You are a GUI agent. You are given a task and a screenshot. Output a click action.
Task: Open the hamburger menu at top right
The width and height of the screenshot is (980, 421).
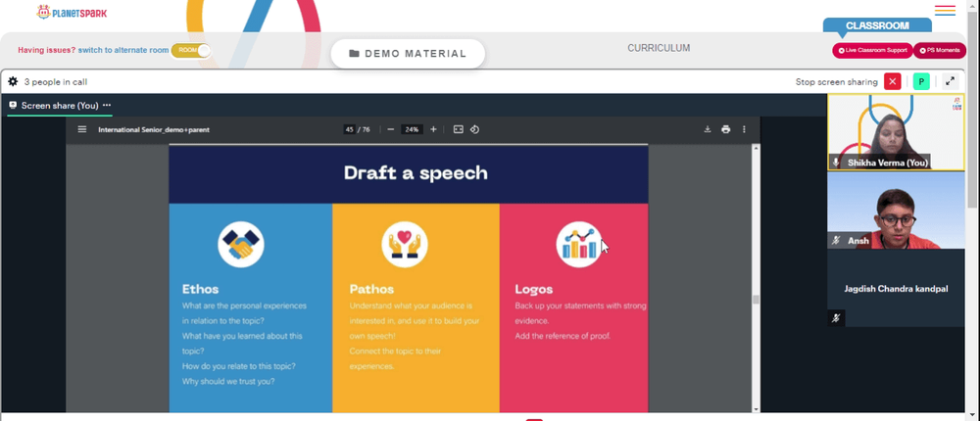point(945,11)
